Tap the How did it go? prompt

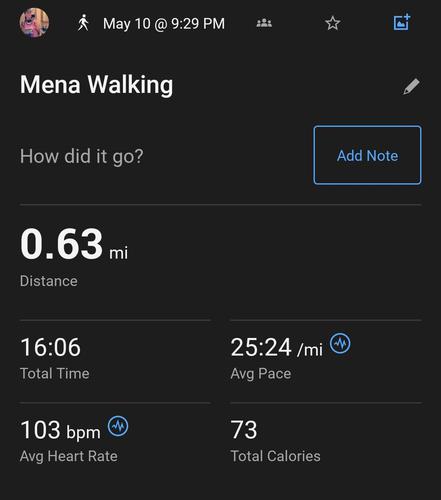82,156
